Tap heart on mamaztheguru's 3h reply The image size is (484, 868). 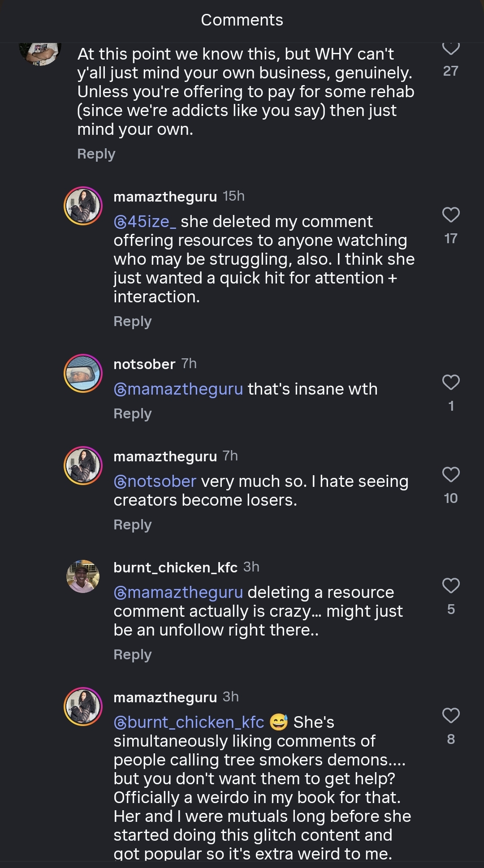pyautogui.click(x=451, y=715)
